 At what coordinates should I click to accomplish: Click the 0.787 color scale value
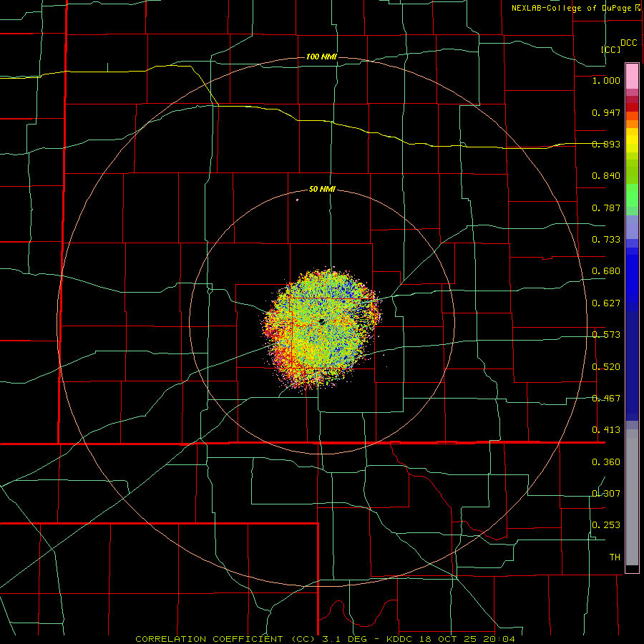pyautogui.click(x=606, y=208)
